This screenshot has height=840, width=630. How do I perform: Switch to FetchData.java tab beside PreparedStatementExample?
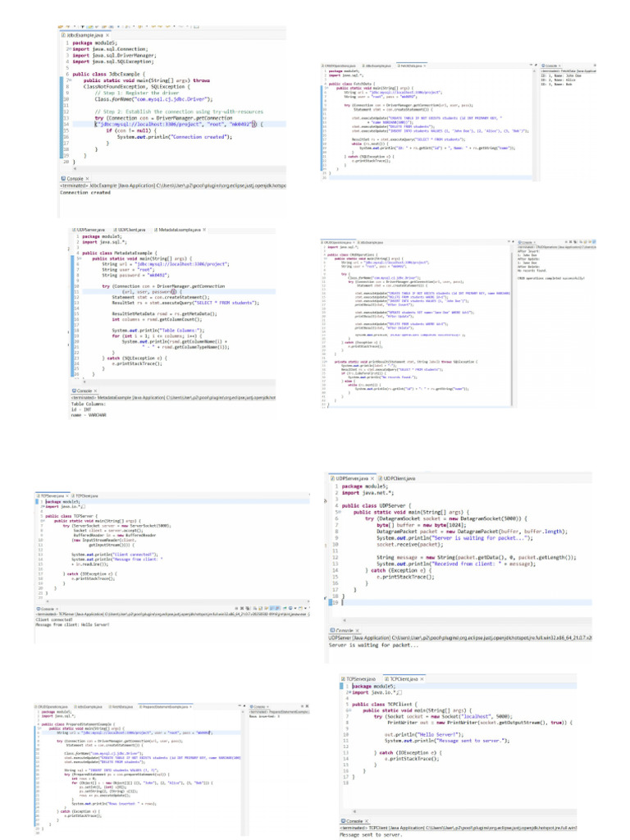tap(121, 707)
